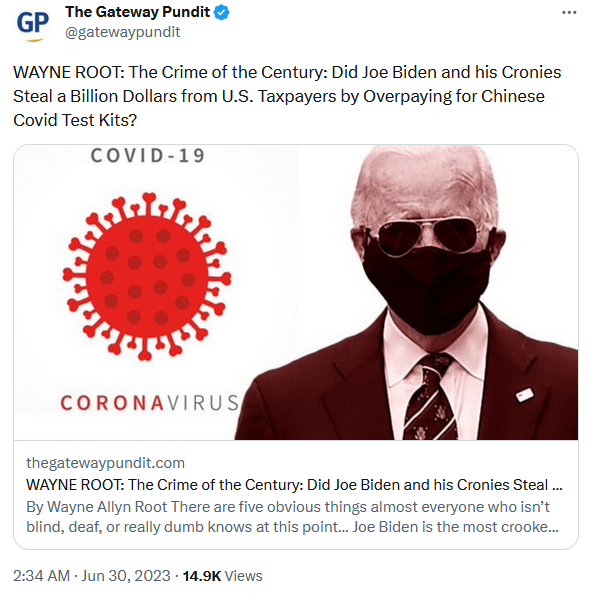Open the three-dot more options menu

click(569, 13)
